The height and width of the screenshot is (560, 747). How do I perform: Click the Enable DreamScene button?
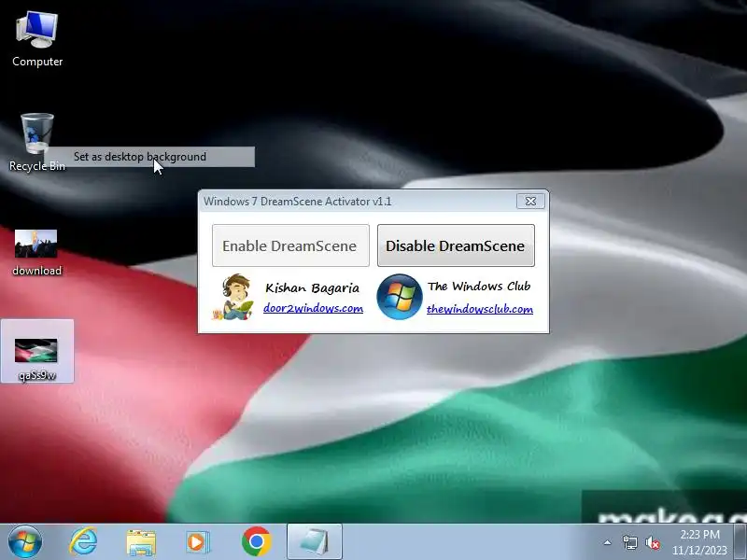click(290, 245)
